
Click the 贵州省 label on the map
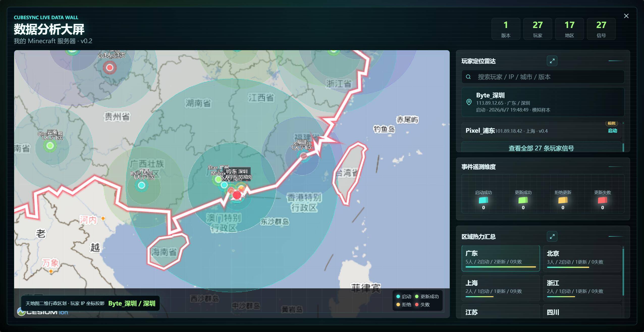(117, 117)
